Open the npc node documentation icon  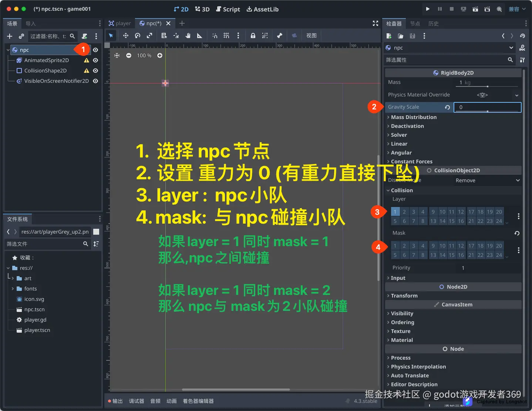tap(522, 48)
